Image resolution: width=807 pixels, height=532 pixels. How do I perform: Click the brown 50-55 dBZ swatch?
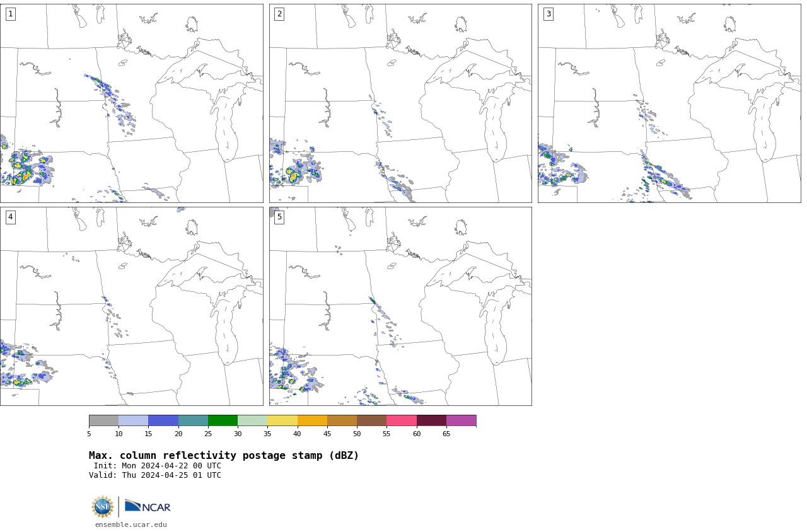pyautogui.click(x=371, y=420)
